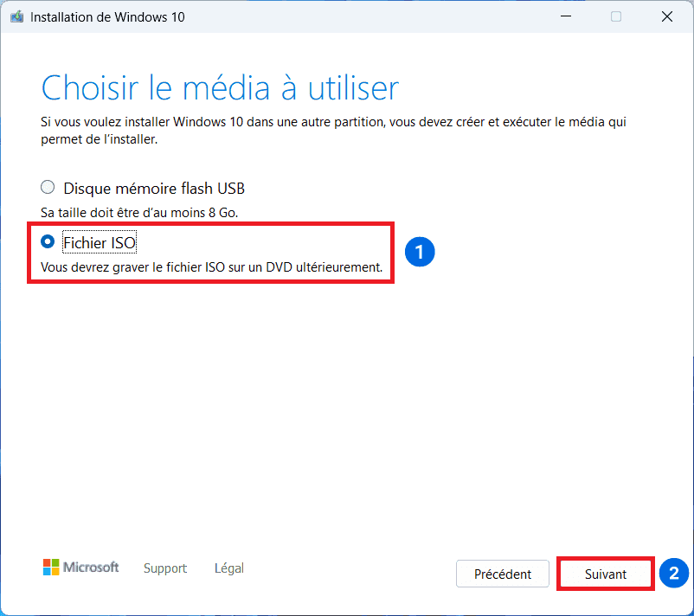This screenshot has width=694, height=616.
Task: Close the Installation de Windows 10 window
Action: (667, 16)
